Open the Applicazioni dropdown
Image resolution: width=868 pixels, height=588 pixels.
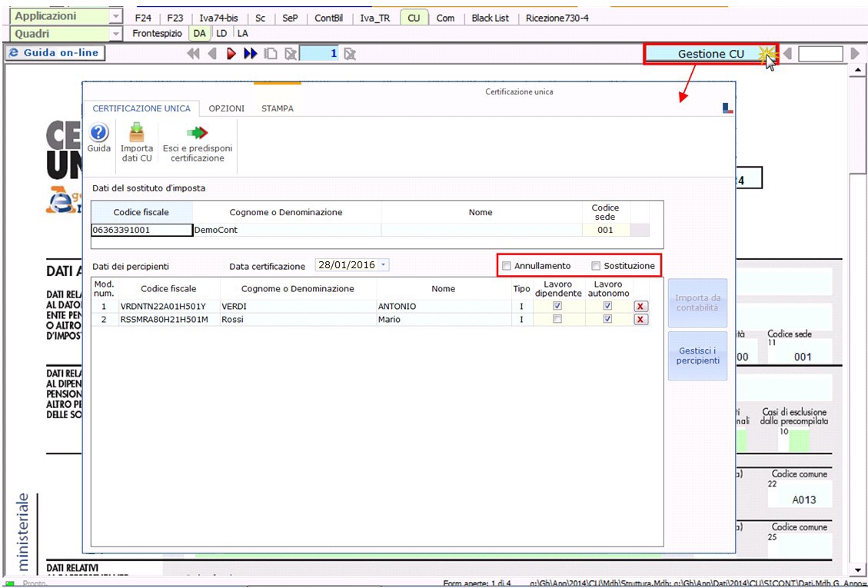pos(115,17)
